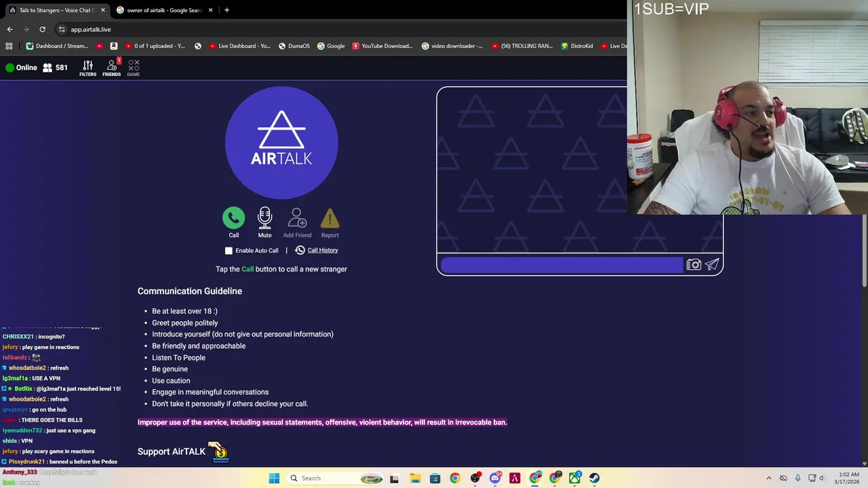
Task: Open the video downloader bookmark
Action: (452, 46)
